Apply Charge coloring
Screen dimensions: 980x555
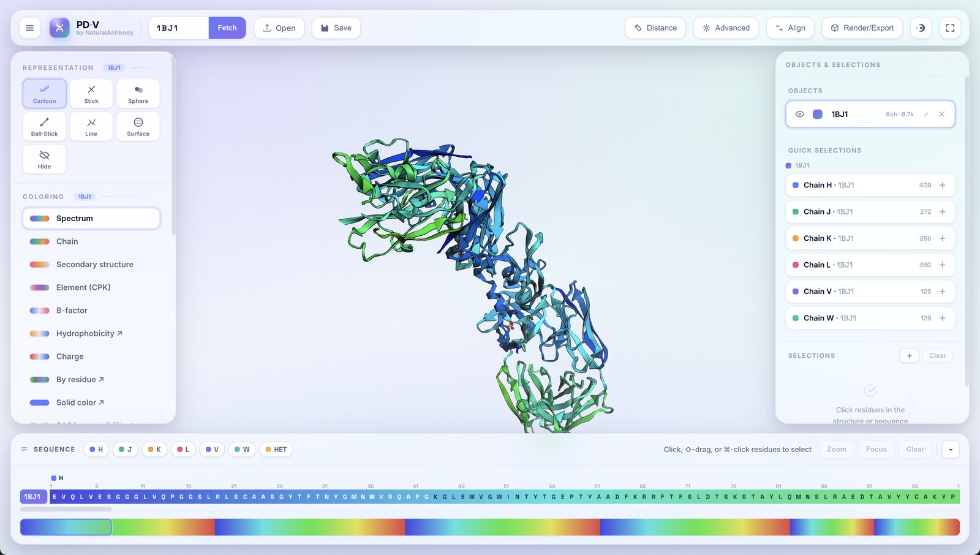click(91, 357)
